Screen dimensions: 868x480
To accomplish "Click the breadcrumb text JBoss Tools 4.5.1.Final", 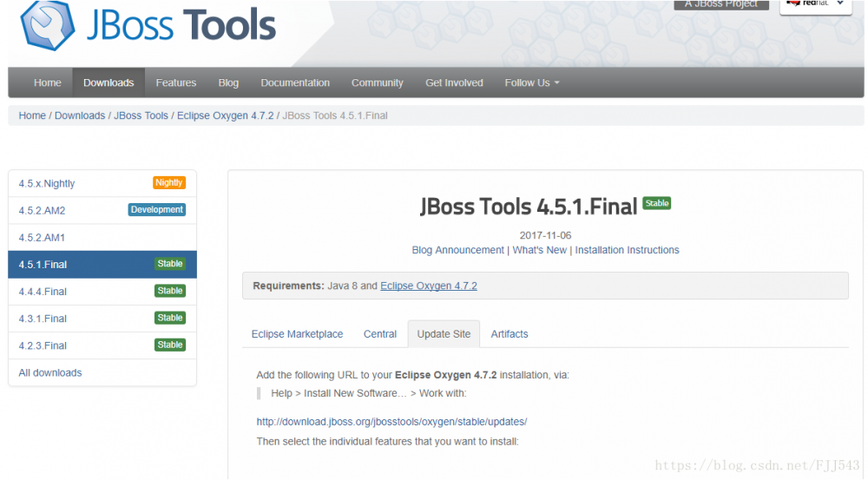I will (x=335, y=115).
